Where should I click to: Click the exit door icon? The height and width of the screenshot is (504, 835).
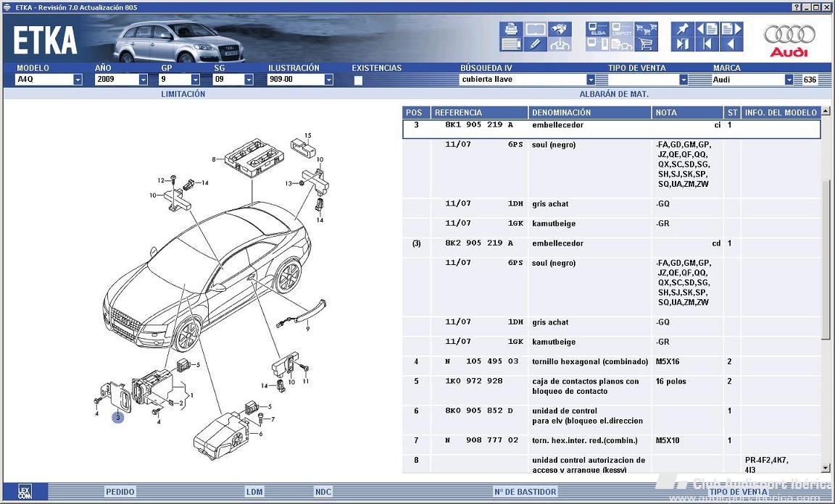(682, 45)
